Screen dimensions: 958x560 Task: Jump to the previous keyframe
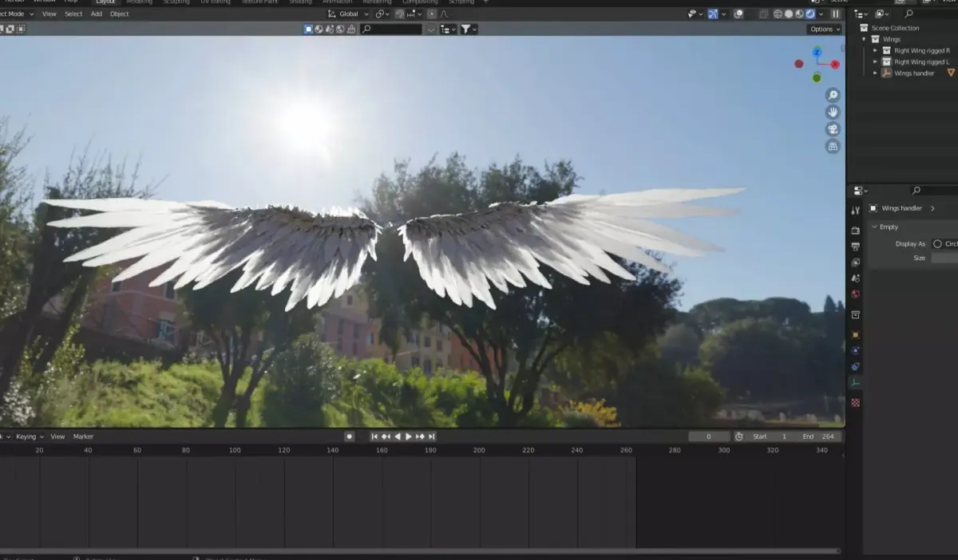pos(386,436)
